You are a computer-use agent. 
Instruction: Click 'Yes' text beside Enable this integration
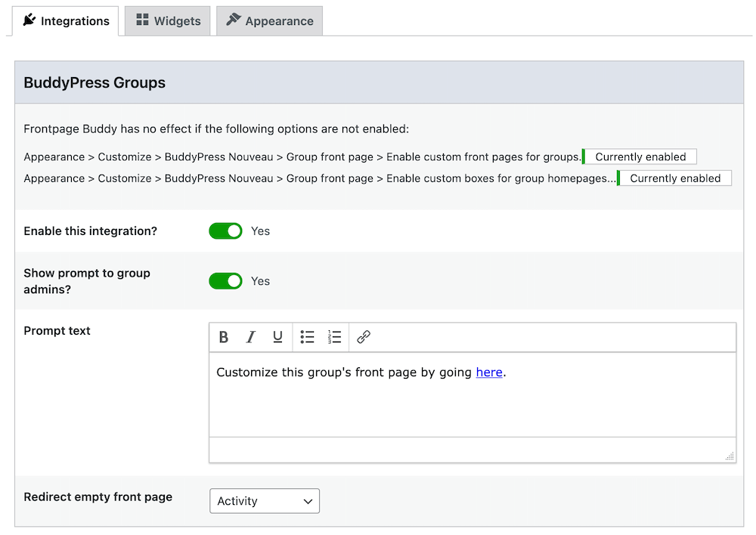tap(260, 231)
